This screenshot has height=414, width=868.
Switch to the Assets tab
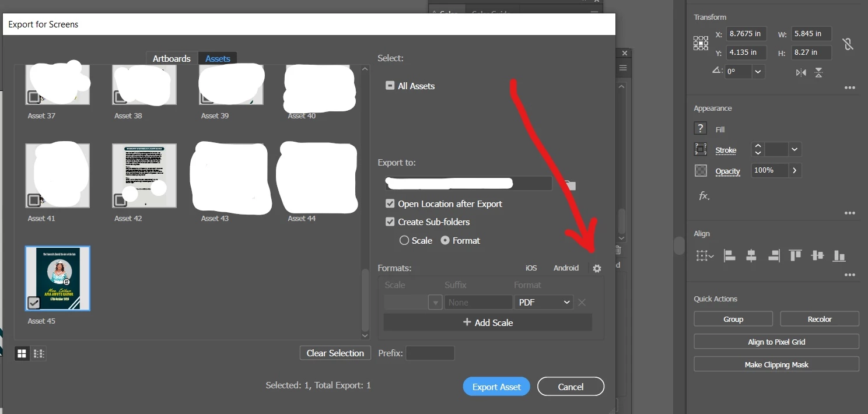pyautogui.click(x=218, y=58)
